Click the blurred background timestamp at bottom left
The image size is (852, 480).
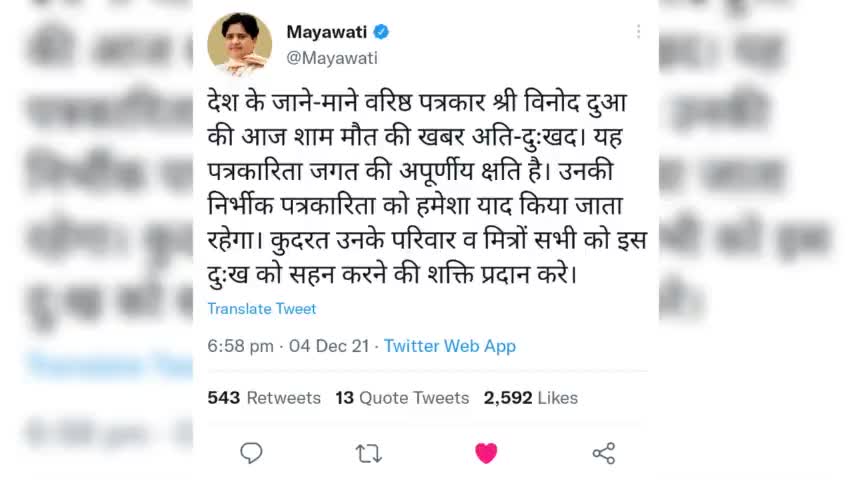tap(109, 434)
